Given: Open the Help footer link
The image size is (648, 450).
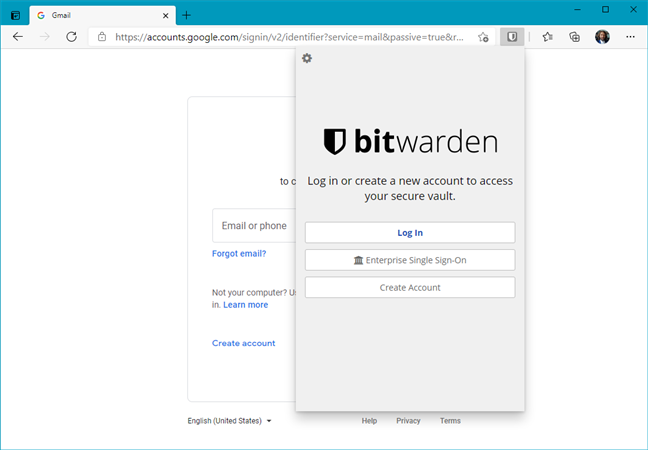Looking at the screenshot, I should point(369,421).
